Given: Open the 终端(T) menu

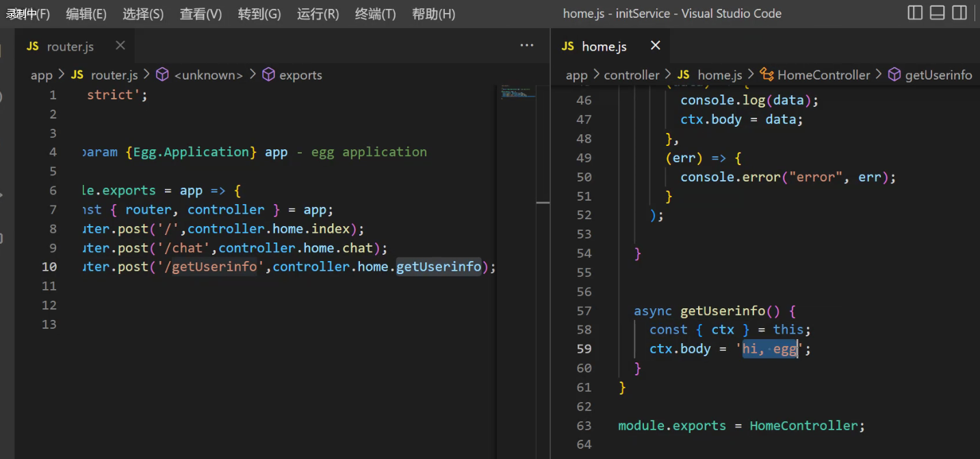Looking at the screenshot, I should point(376,14).
